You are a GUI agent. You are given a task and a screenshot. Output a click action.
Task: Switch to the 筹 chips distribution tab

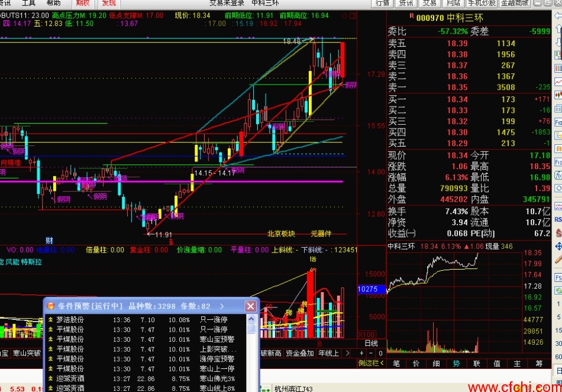click(x=539, y=364)
